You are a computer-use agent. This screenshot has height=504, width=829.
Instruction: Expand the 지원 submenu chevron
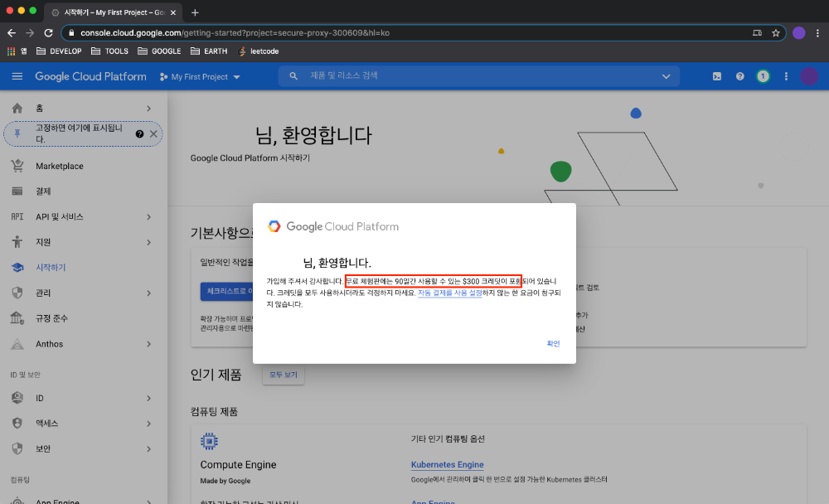(x=148, y=242)
